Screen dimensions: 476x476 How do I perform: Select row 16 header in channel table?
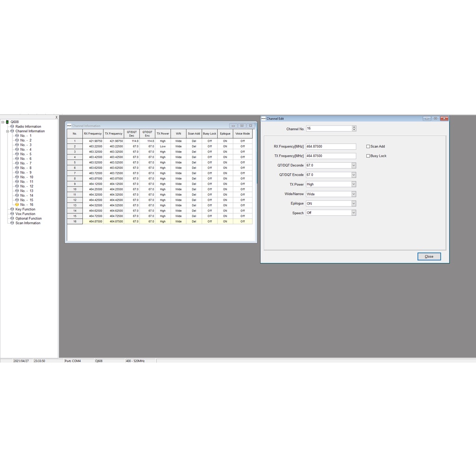pyautogui.click(x=75, y=221)
